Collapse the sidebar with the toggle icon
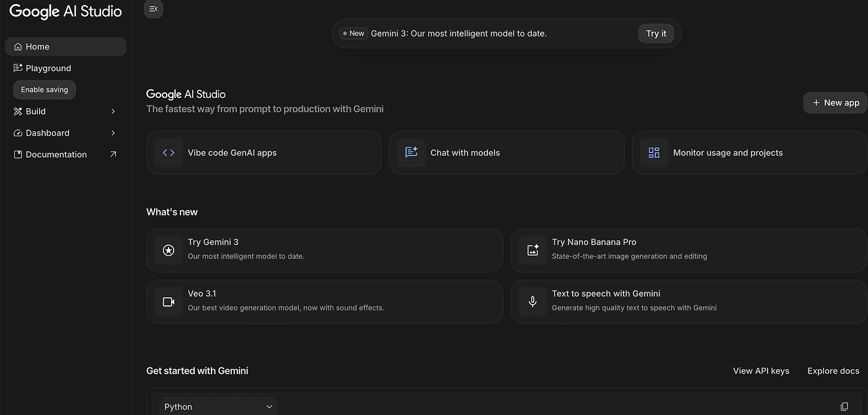 pos(153,9)
